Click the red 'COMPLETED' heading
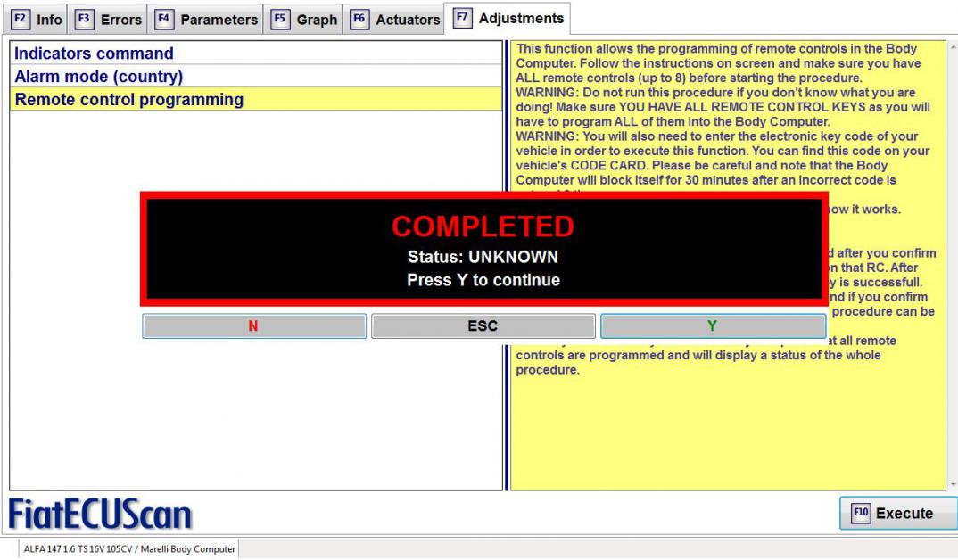This screenshot has width=958, height=560. pyautogui.click(x=483, y=226)
